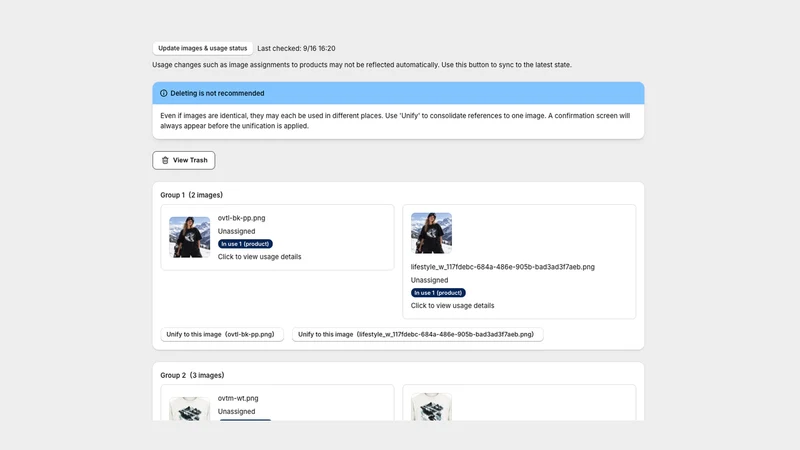Viewport: 800px width, 450px height.
Task: Open lifestyle_w_117fdebc image thumbnail
Action: pos(431,233)
